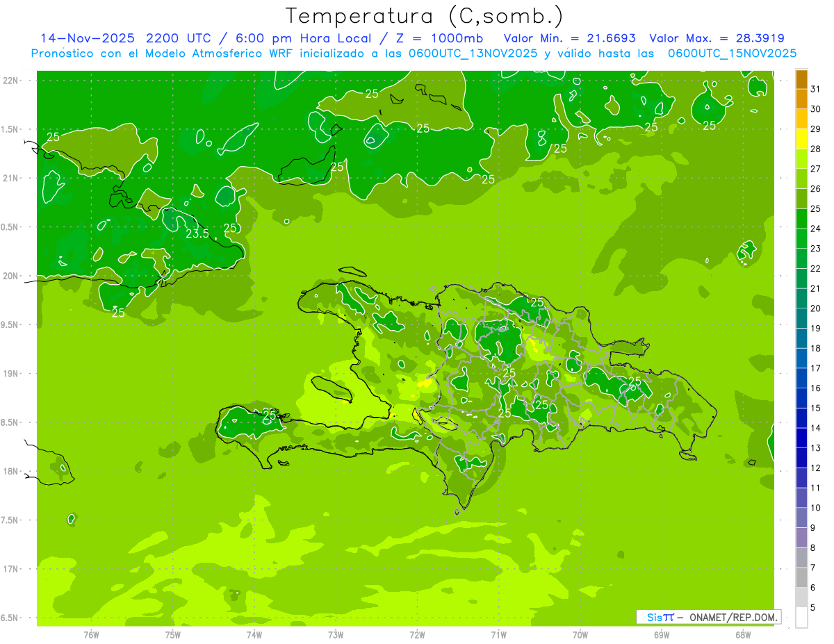834x644 pixels.
Task: Select the date text '14-Nov-2025'
Action: (x=86, y=38)
